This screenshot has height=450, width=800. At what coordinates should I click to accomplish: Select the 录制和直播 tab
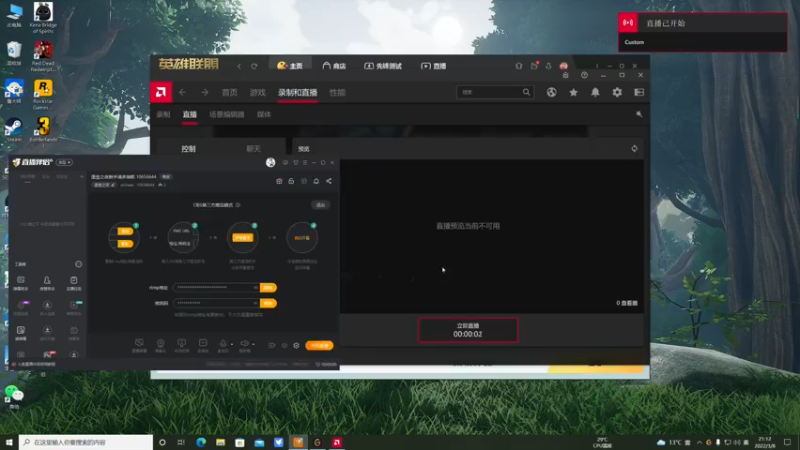tap(297, 92)
